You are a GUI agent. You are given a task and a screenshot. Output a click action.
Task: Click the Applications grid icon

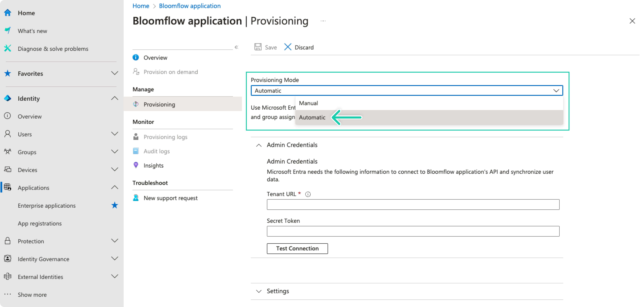click(8, 187)
